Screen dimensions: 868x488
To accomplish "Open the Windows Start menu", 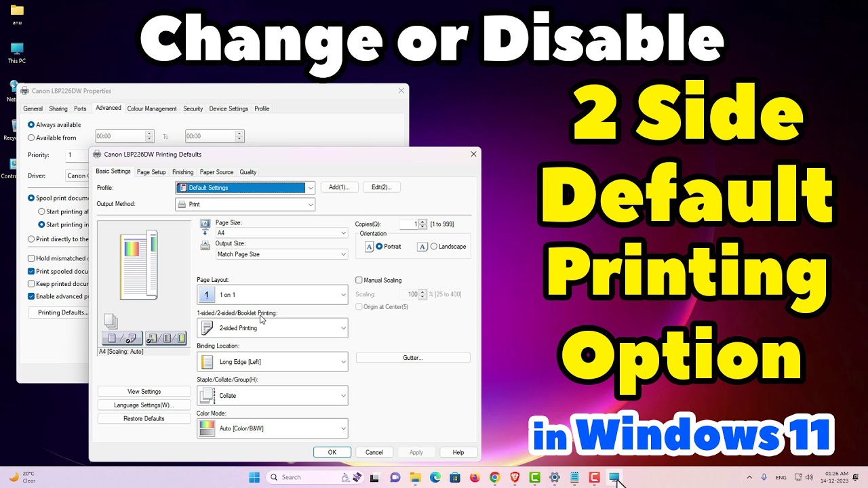I will point(254,477).
